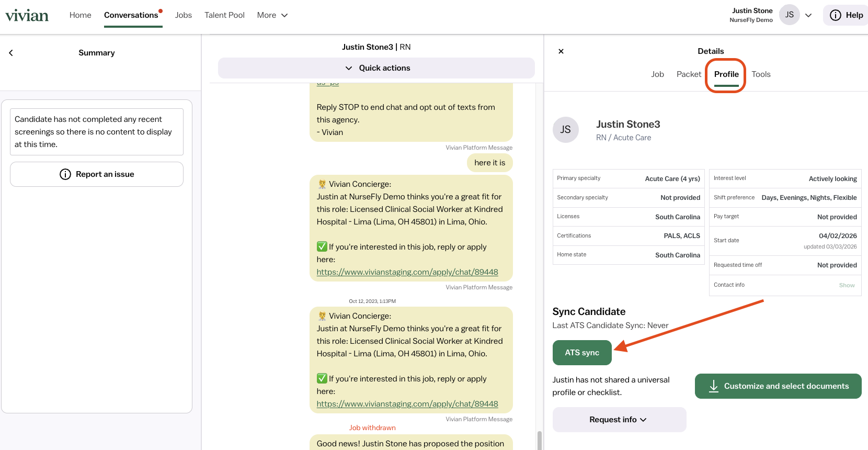Click 'Last ATS Candidate Sync: Never' text
The height and width of the screenshot is (450, 868).
[x=610, y=325]
